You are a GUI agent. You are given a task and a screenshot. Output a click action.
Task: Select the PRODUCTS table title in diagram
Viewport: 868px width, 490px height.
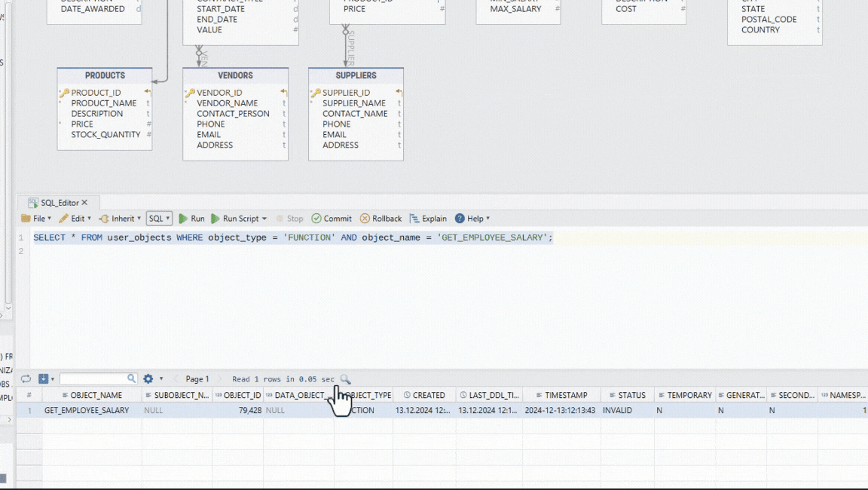105,75
